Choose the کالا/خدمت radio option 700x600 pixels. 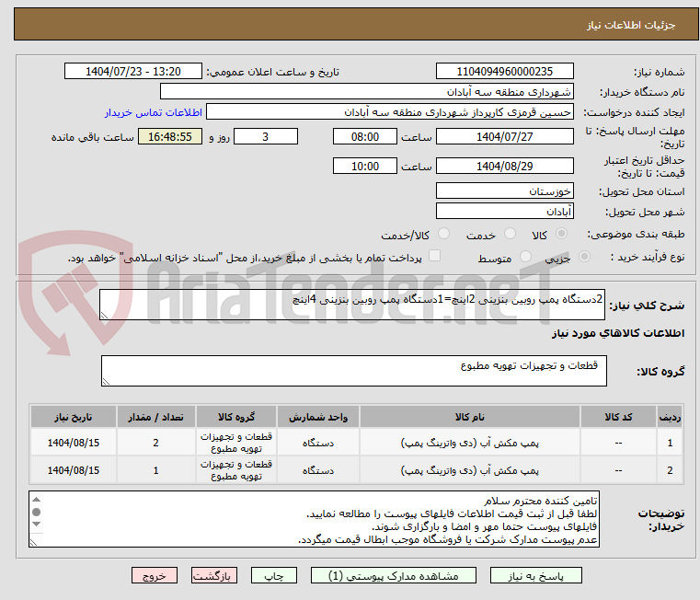coord(444,235)
